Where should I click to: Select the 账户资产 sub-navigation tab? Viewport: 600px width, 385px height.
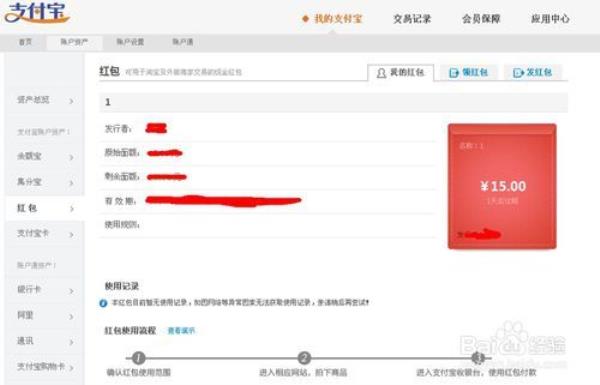(x=74, y=42)
